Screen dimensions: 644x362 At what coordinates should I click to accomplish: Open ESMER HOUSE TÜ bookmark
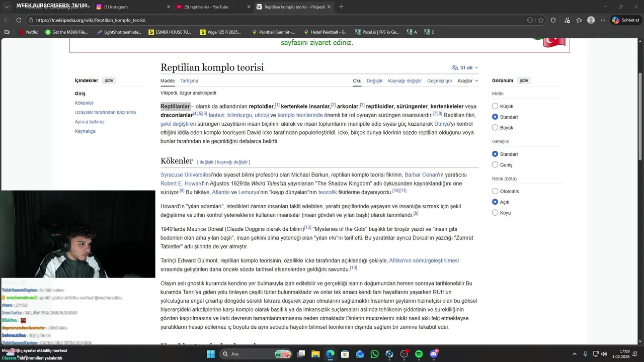point(170,32)
